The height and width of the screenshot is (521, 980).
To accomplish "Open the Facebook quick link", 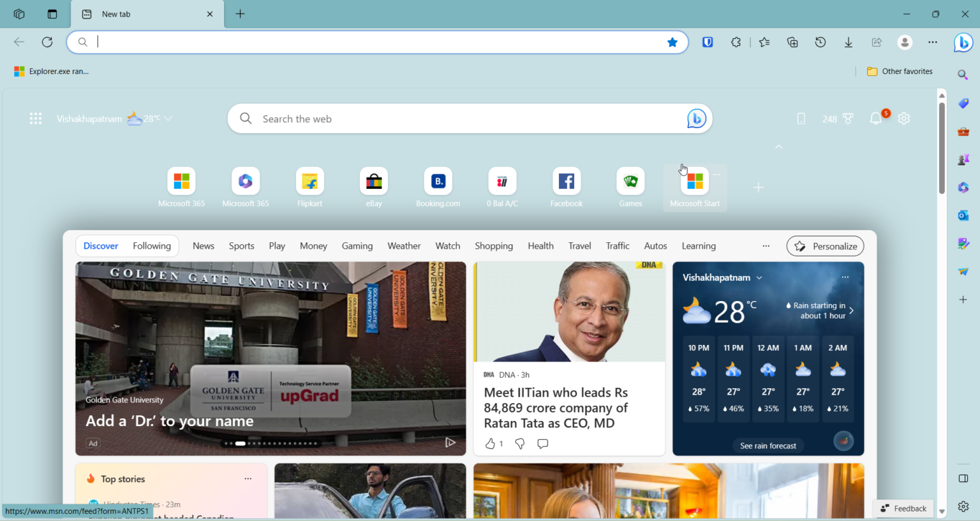I will (566, 180).
